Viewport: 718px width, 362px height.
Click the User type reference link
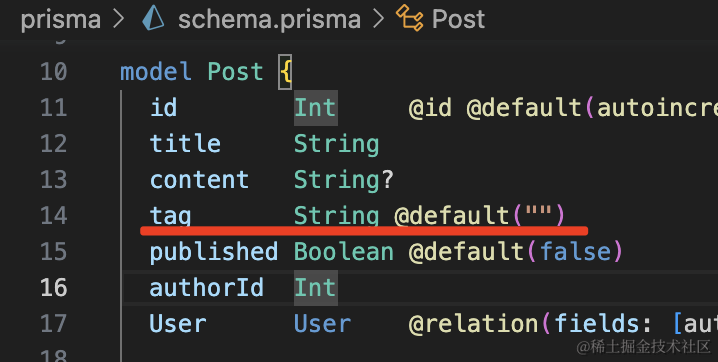tap(322, 324)
